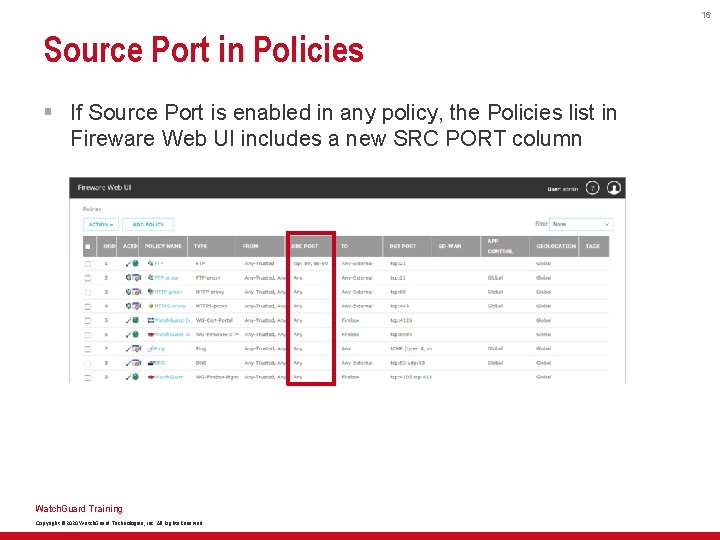Open the Ping policy name link
The width and height of the screenshot is (720, 540).
tap(159, 349)
